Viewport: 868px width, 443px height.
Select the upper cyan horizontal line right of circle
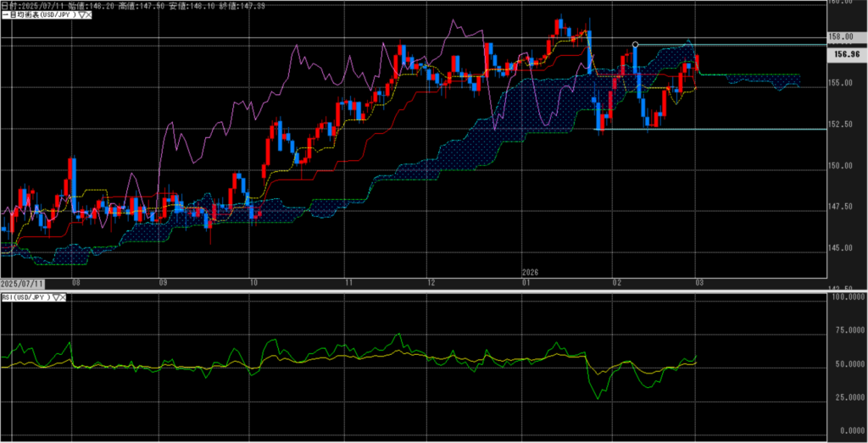746,44
